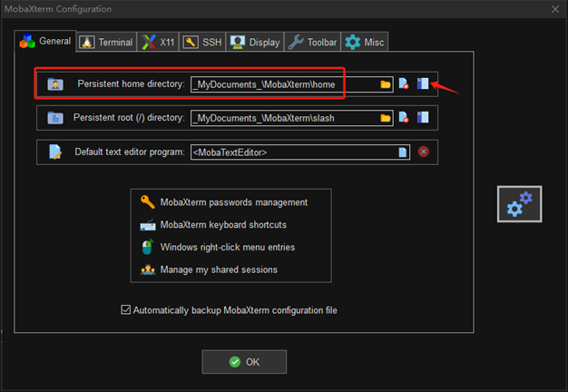Open root directory in file panel icon
The image size is (568, 392).
[x=423, y=117]
